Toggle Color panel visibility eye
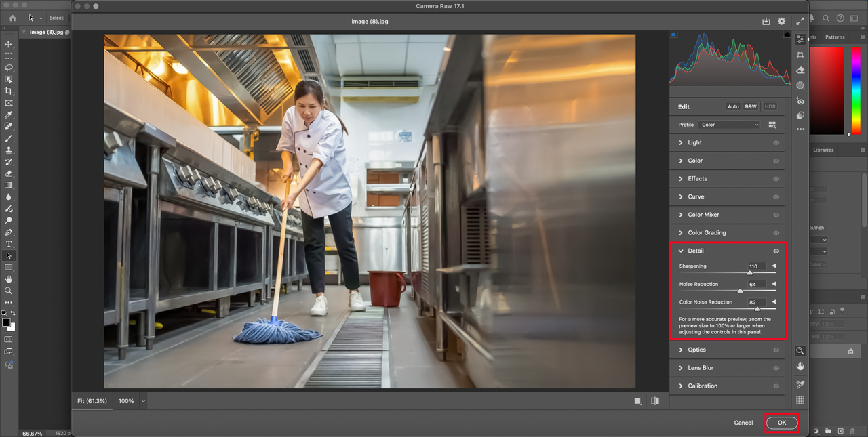868x437 pixels. [776, 161]
